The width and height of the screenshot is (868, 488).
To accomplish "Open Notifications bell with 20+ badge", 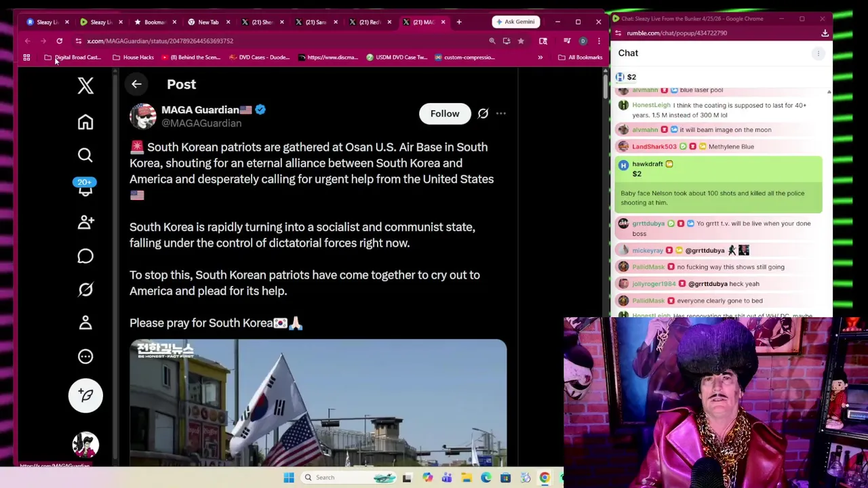I will click(x=85, y=187).
